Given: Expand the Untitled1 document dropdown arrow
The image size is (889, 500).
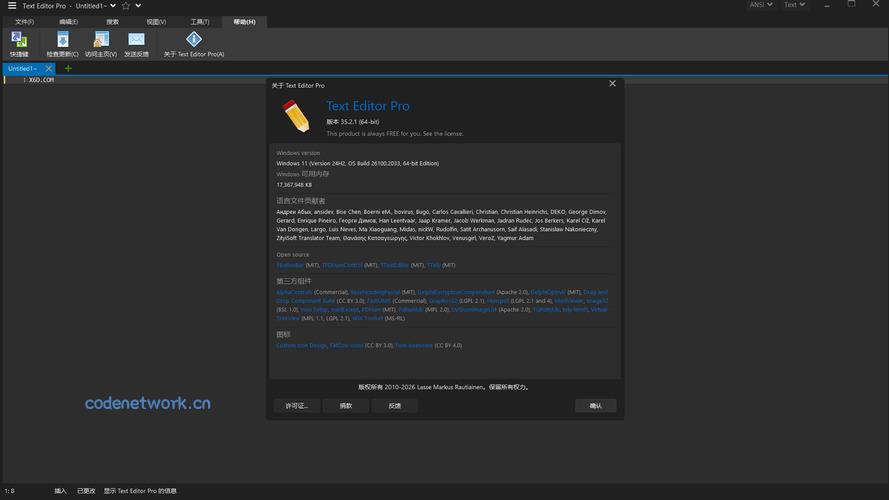Looking at the screenshot, I should (113, 6).
